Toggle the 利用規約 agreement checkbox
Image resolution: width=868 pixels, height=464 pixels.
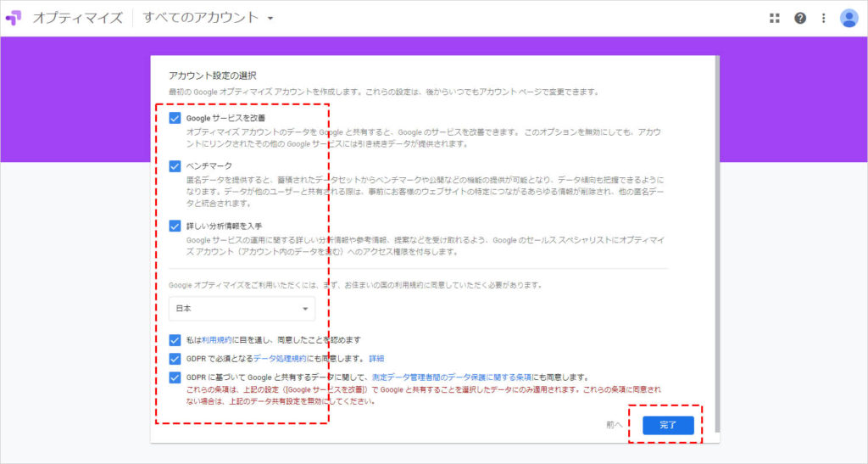[x=175, y=339]
